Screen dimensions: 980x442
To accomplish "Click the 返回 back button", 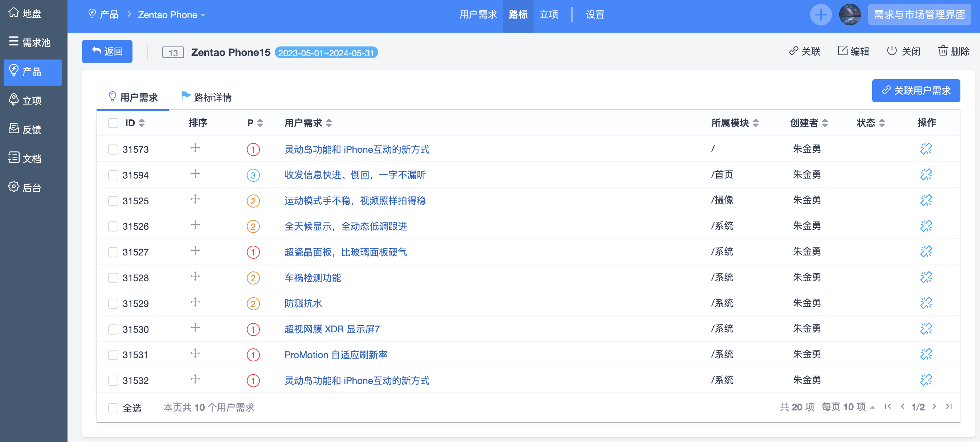I will (x=107, y=52).
